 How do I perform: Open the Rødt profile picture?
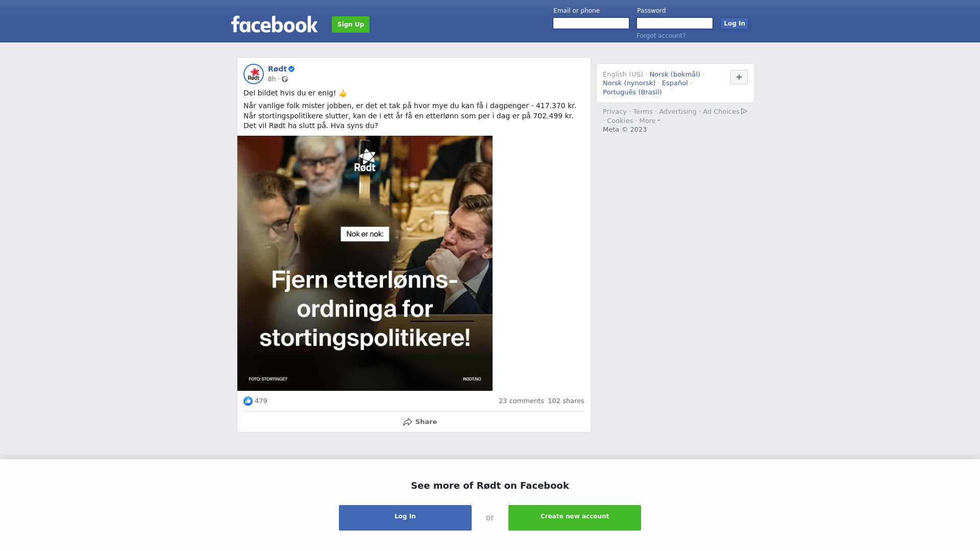pyautogui.click(x=254, y=74)
